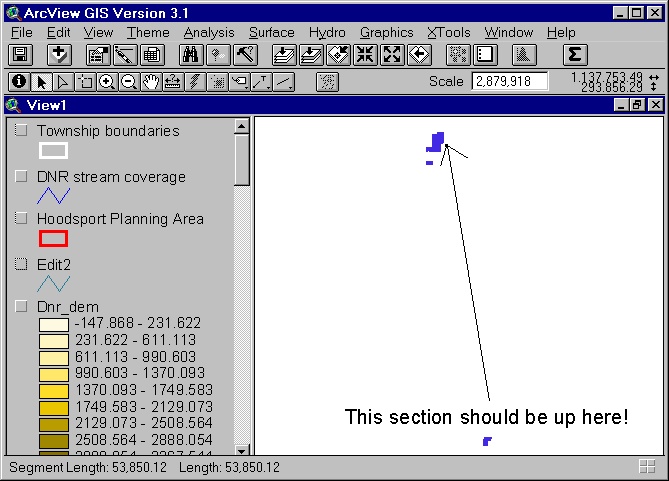Open the Theme menu
Viewport: 669px width, 481px height.
point(148,32)
